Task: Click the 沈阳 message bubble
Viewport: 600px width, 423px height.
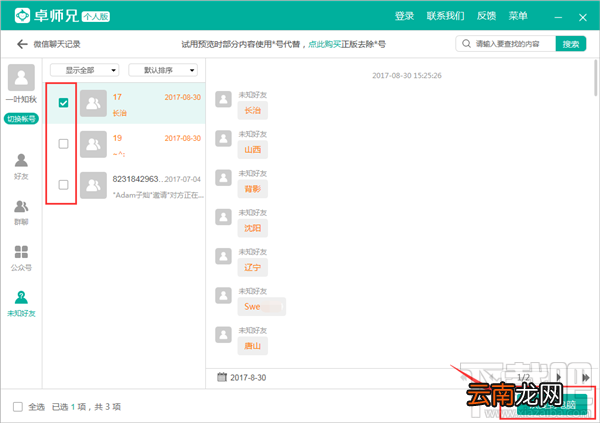Action: [253, 228]
